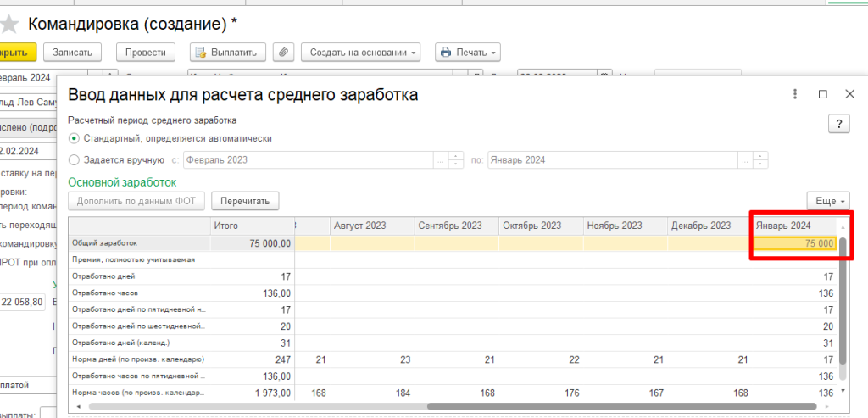868x418 pixels.
Task: Click the 'Январь 2024' end period field
Action: (x=613, y=160)
